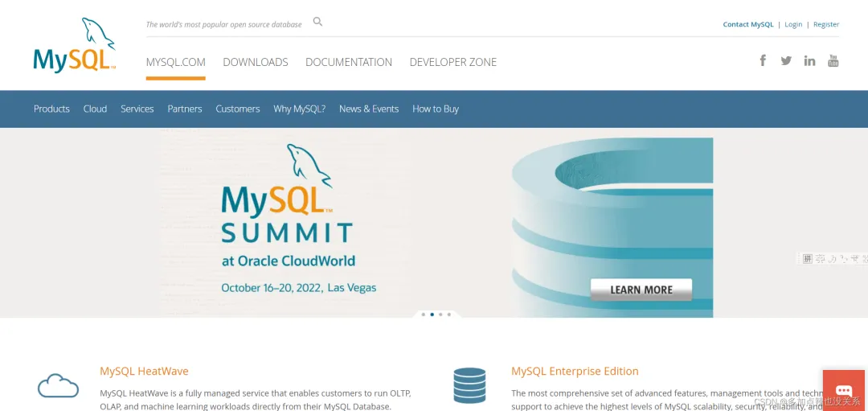
Task: Select the first carousel slide dot
Action: click(424, 314)
